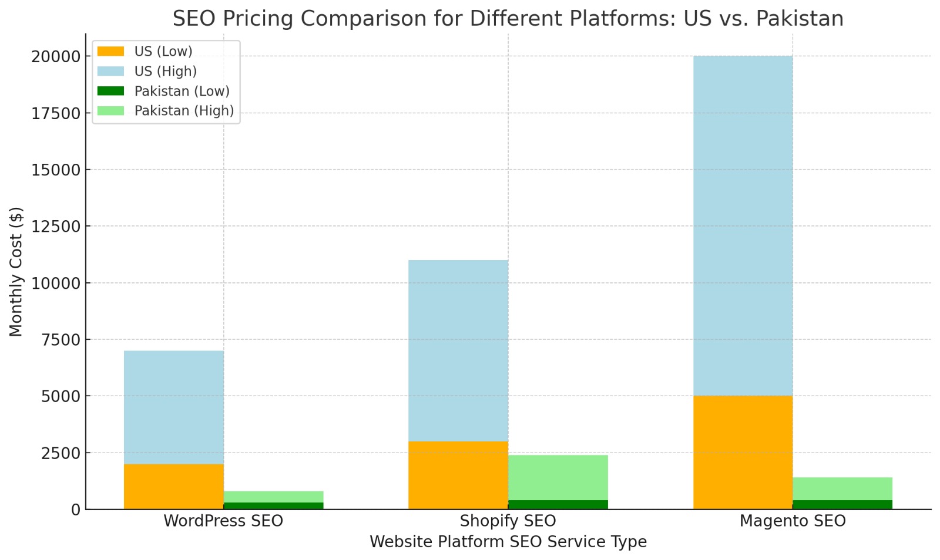The image size is (940, 560).
Task: Click the light blue Magento SEO US high bar
Action: [743, 225]
